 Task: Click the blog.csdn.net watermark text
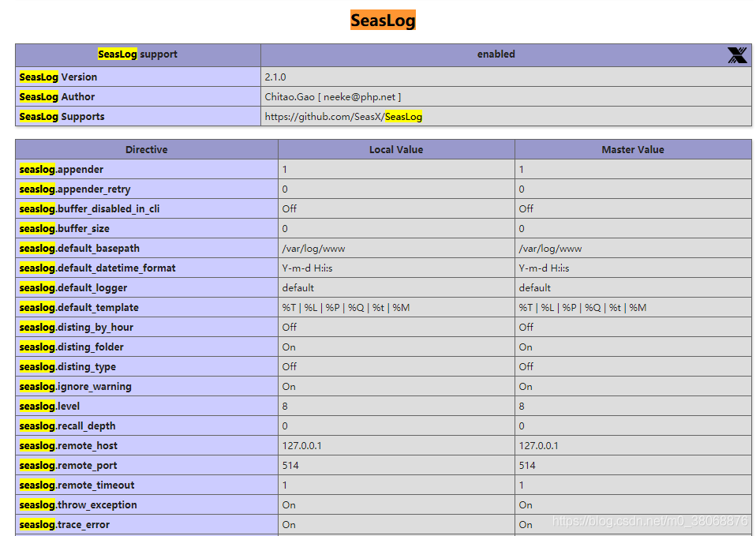pos(649,521)
